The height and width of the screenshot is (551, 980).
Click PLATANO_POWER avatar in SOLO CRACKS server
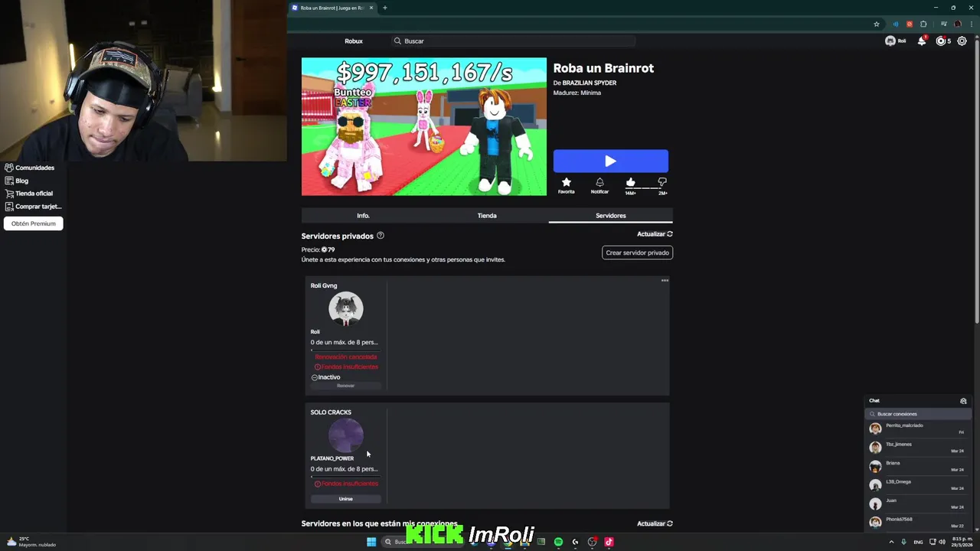click(345, 435)
